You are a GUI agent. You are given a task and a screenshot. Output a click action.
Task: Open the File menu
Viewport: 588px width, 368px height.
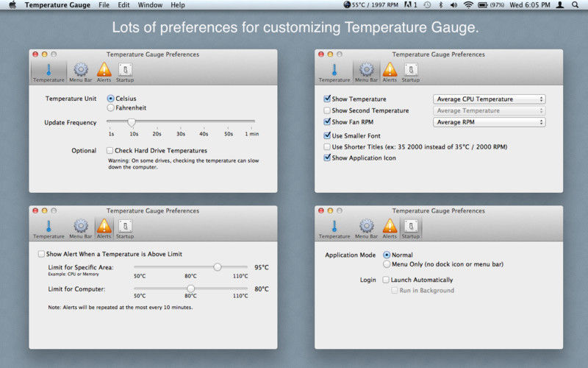[104, 5]
